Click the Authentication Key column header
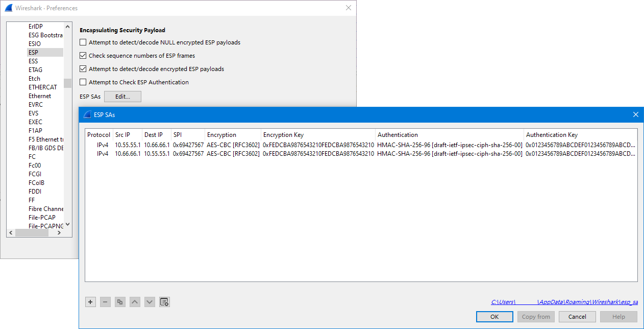The width and height of the screenshot is (644, 329). pos(581,135)
